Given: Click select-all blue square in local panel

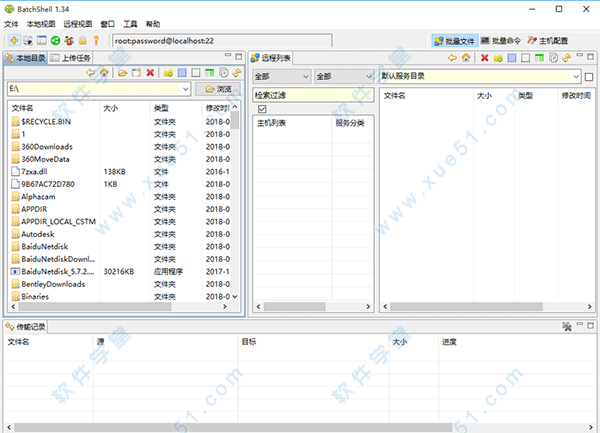Looking at the screenshot, I should 182,72.
